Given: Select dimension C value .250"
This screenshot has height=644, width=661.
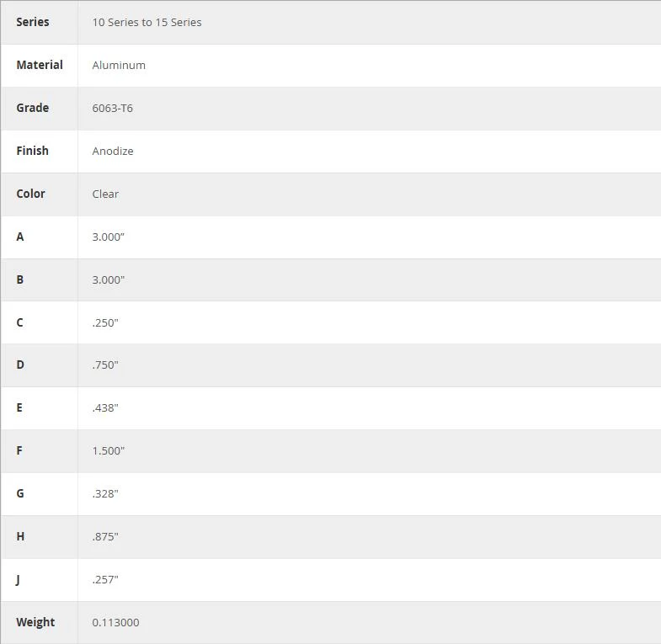Looking at the screenshot, I should [x=105, y=323].
